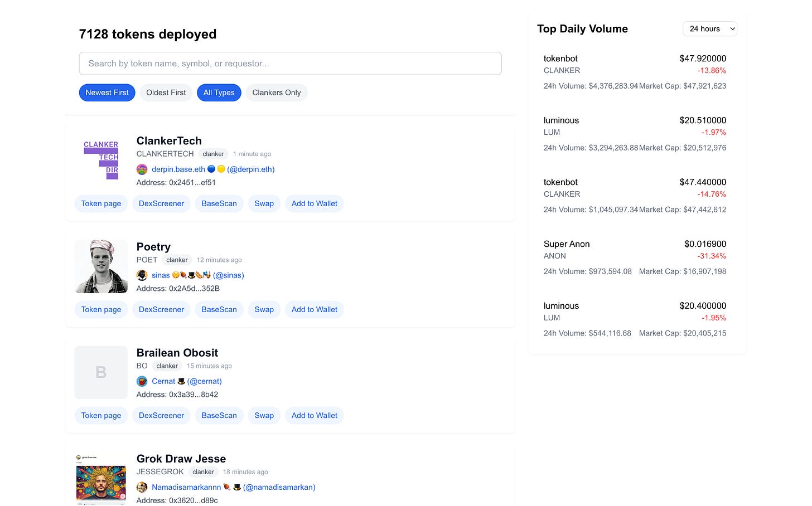Screen dimensions: 812x506
Task: Click Swap for Poetry token
Action: point(264,309)
